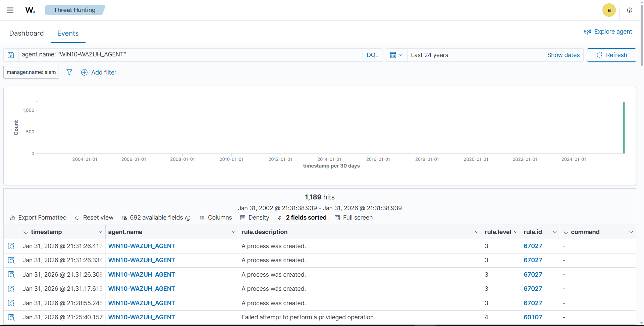This screenshot has width=644, height=326.
Task: Open the hamburger navigation menu
Action: [10, 10]
